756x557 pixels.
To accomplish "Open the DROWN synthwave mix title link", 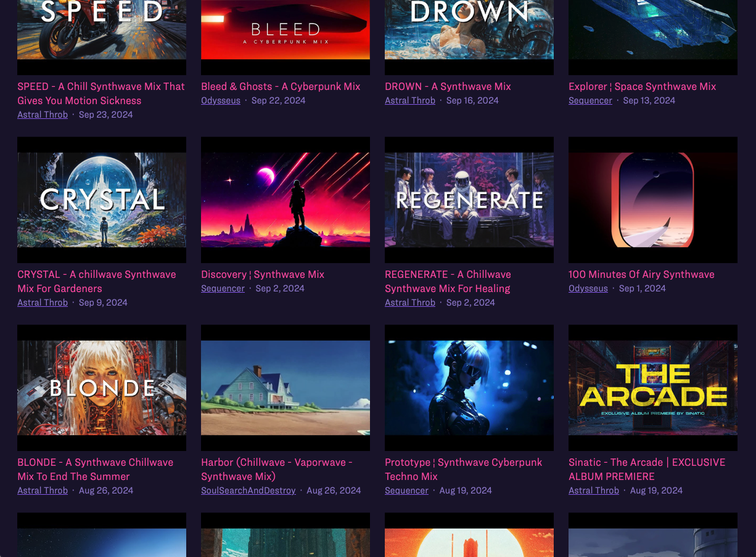I will point(448,86).
